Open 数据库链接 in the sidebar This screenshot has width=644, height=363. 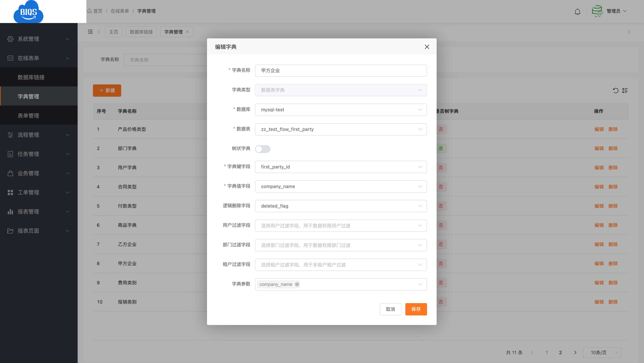39,77
